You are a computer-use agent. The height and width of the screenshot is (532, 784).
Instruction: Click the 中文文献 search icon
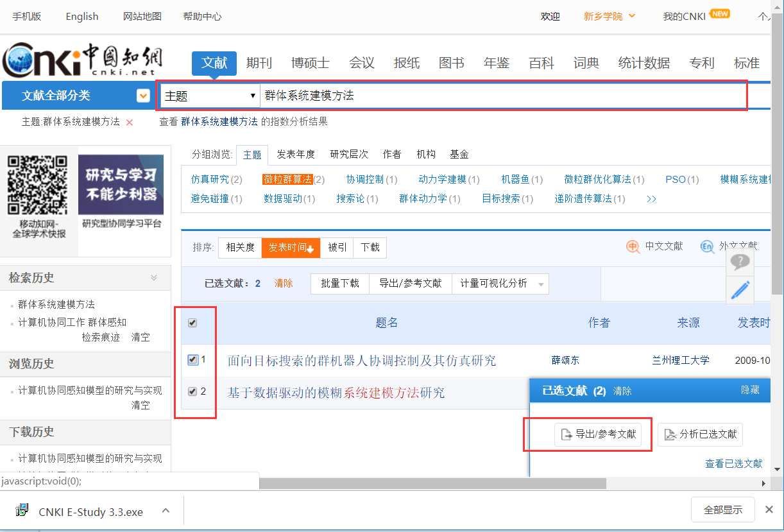click(x=632, y=246)
